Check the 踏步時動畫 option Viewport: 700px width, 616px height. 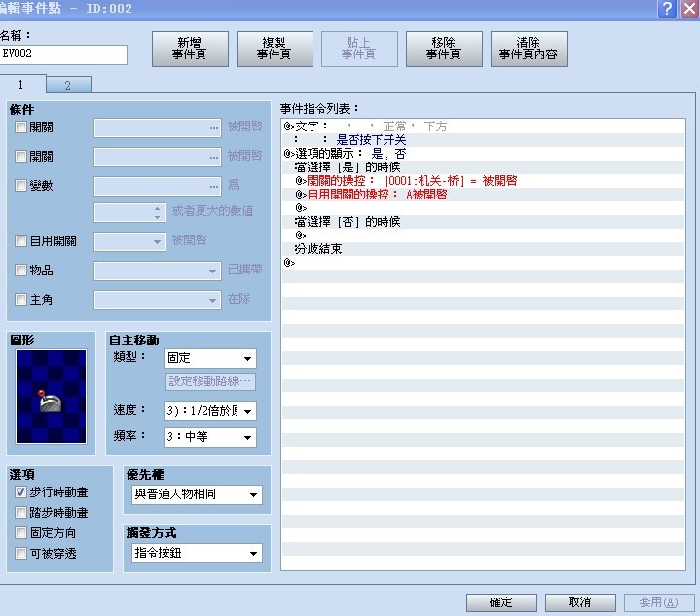tap(20, 513)
